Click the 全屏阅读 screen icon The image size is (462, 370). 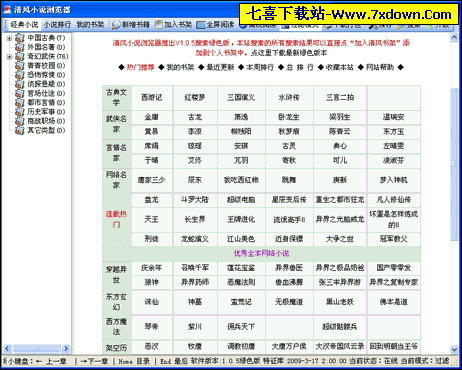tap(201, 25)
